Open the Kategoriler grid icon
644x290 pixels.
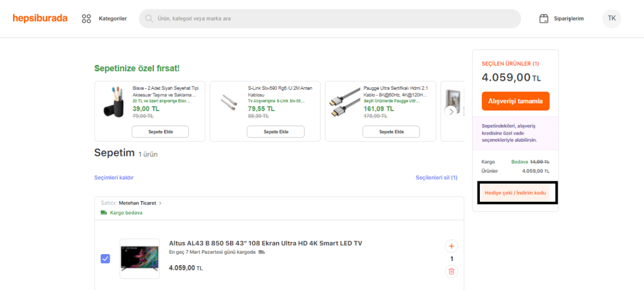point(86,19)
